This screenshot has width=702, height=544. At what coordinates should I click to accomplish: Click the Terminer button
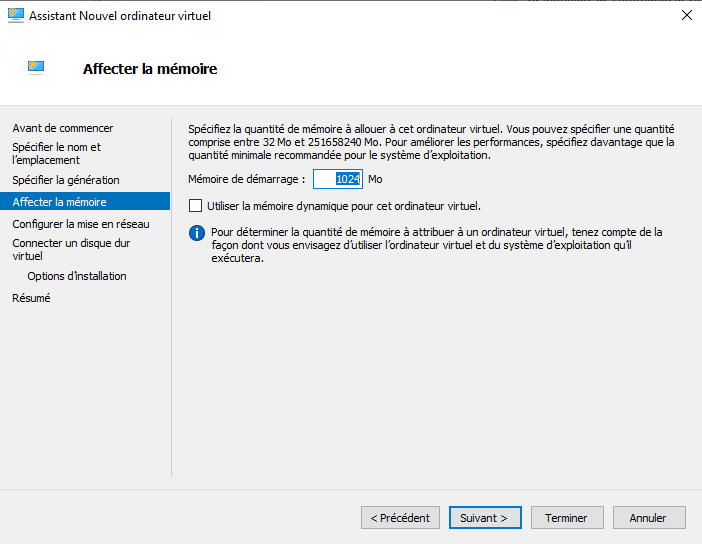(x=566, y=518)
